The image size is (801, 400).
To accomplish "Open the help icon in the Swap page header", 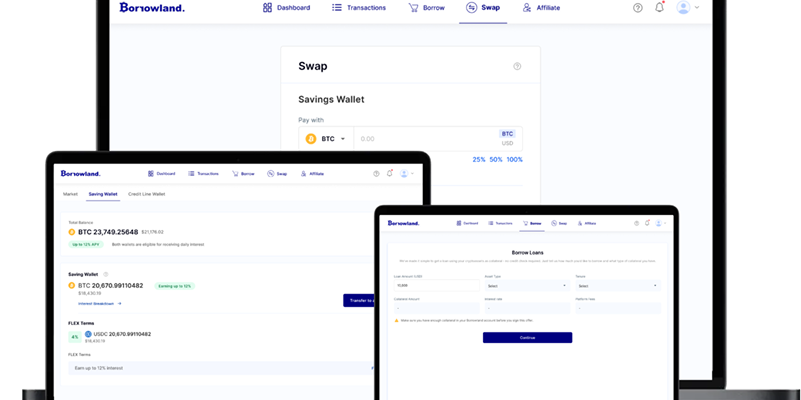I will click(x=638, y=8).
